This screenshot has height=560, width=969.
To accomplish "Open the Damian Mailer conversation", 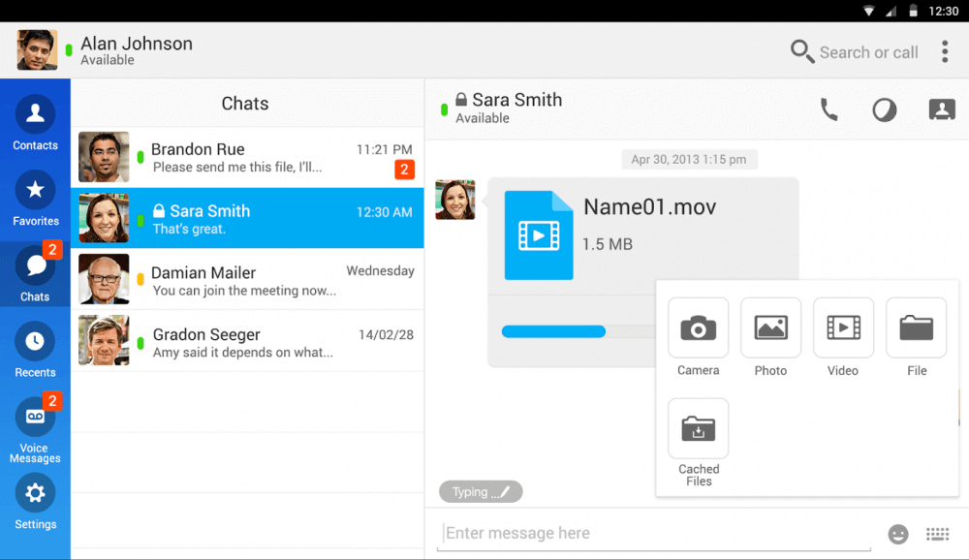I will [247, 279].
